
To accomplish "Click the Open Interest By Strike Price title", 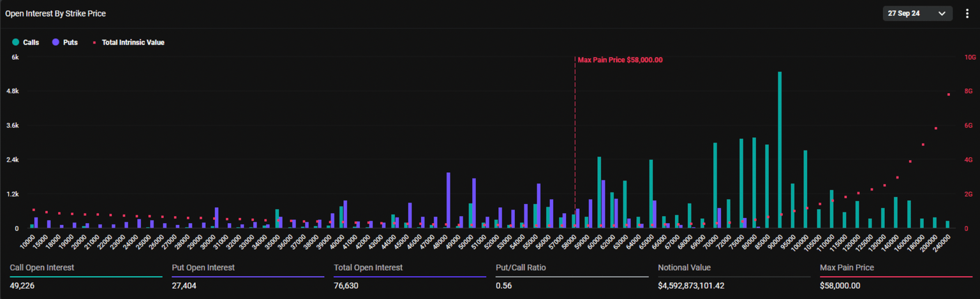I will 56,13.
